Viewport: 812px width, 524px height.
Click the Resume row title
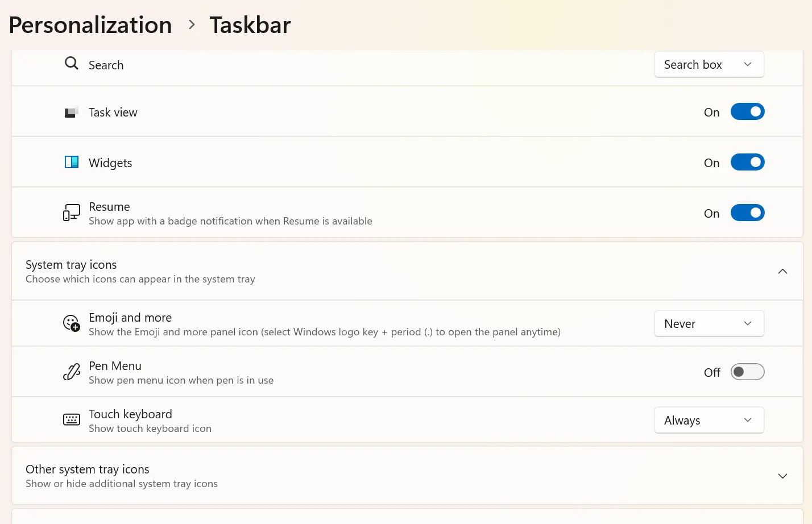point(109,207)
